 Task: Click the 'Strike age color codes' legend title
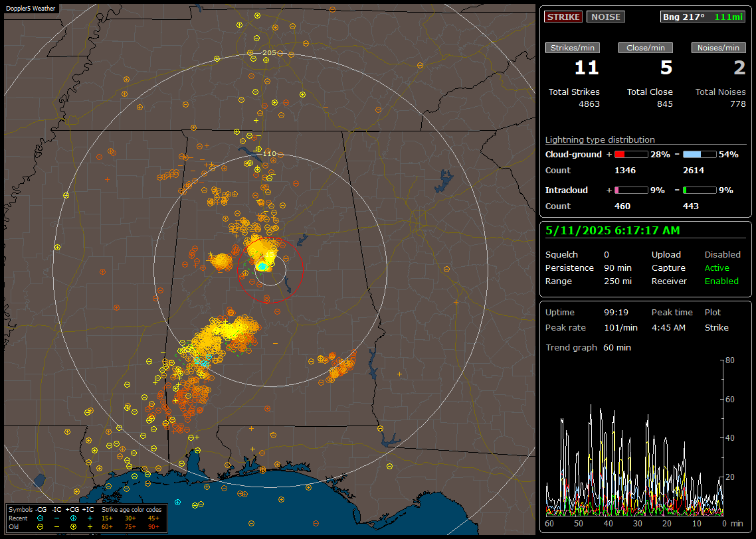[132, 510]
